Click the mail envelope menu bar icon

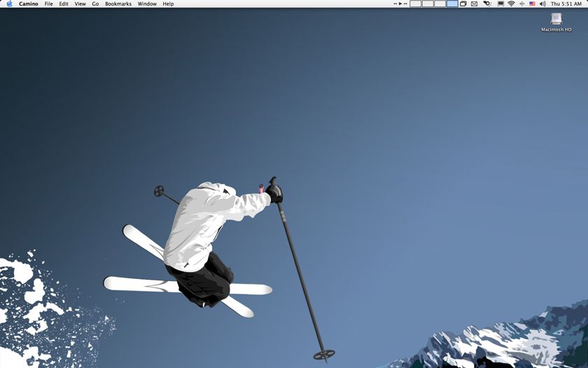click(474, 4)
